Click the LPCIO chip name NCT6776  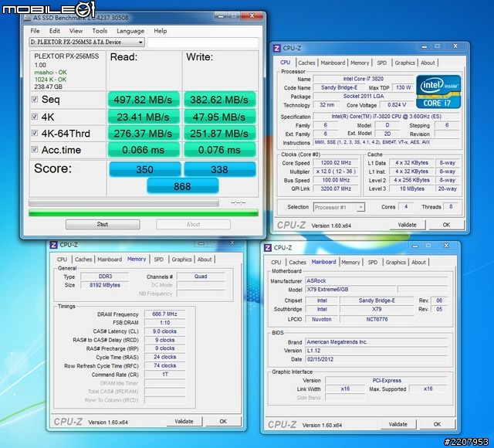(x=377, y=319)
